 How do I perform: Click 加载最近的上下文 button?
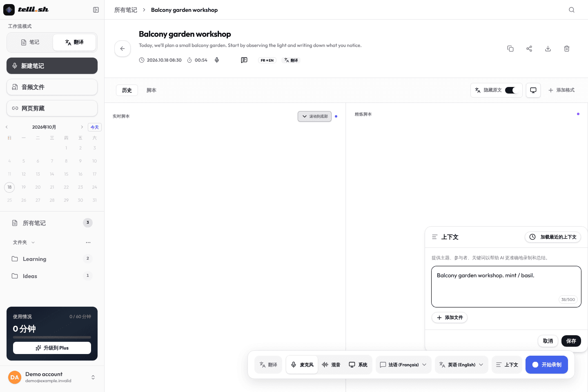pos(553,237)
